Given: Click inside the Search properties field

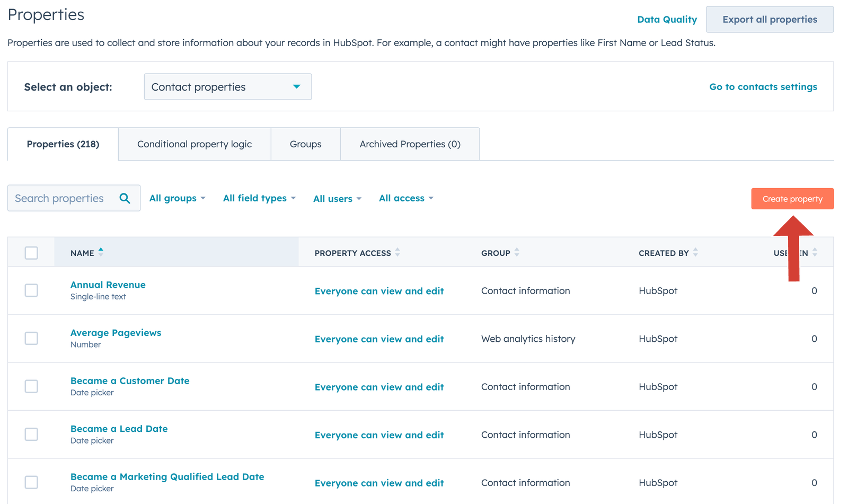Looking at the screenshot, I should pyautogui.click(x=61, y=198).
